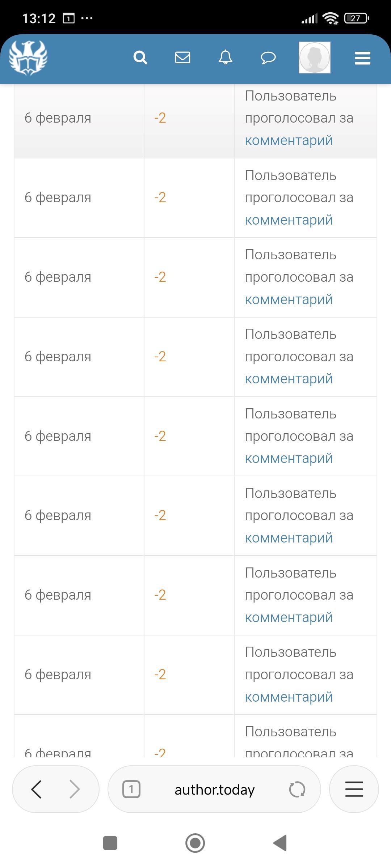Image resolution: width=391 pixels, height=868 pixels.
Task: Open the site search magnifier icon
Action: tap(140, 58)
